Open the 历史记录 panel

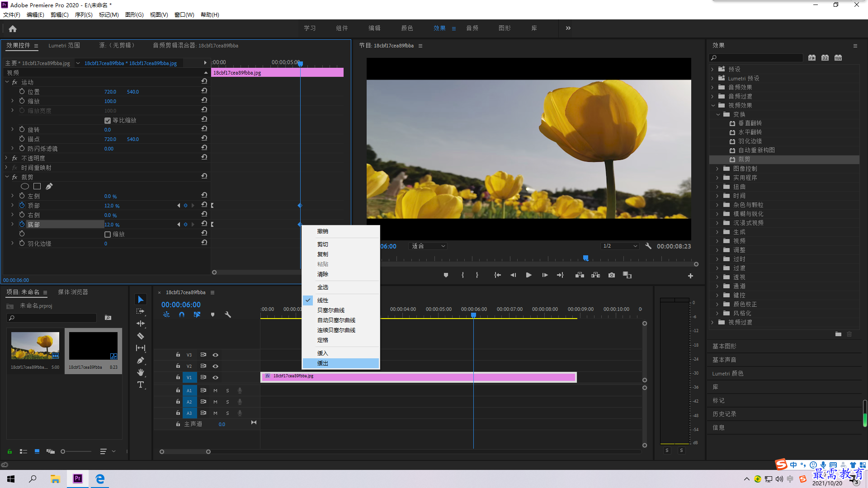[x=724, y=414]
